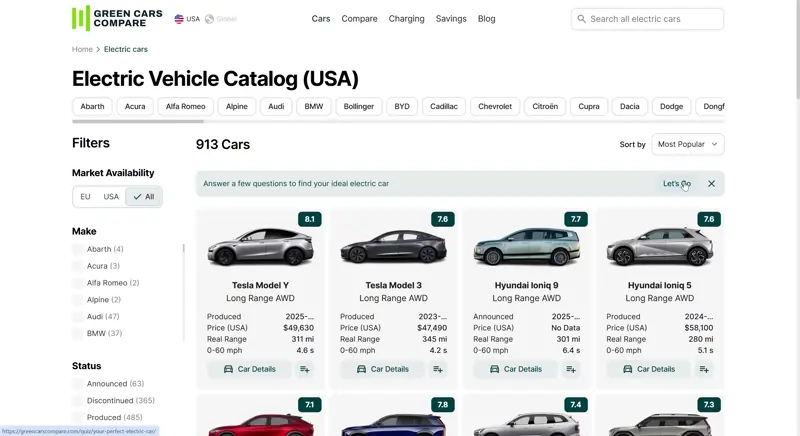Check the Announced status filter
Screen dimensions: 800x436
pos(78,384)
